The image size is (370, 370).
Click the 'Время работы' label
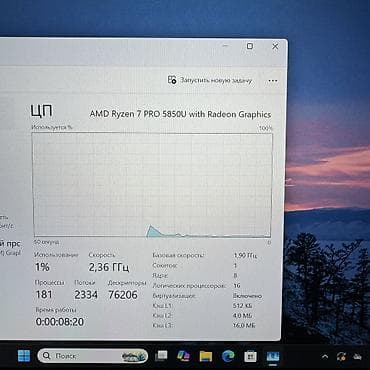point(56,310)
